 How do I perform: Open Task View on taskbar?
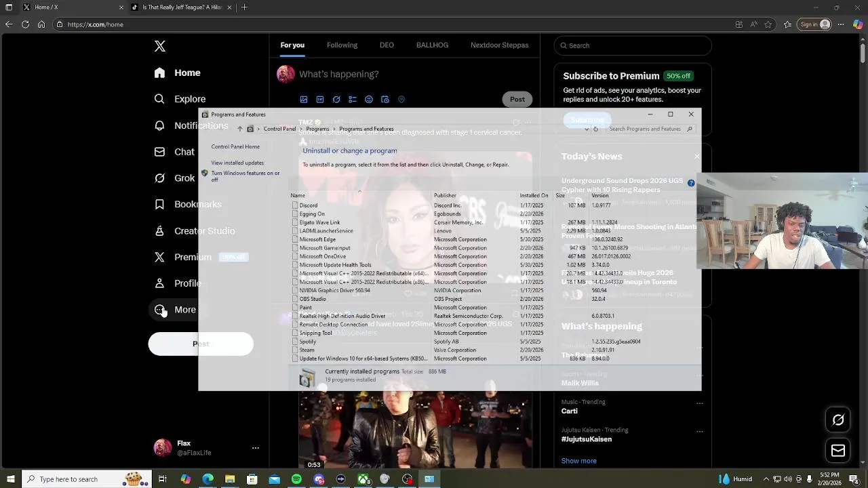(x=163, y=479)
